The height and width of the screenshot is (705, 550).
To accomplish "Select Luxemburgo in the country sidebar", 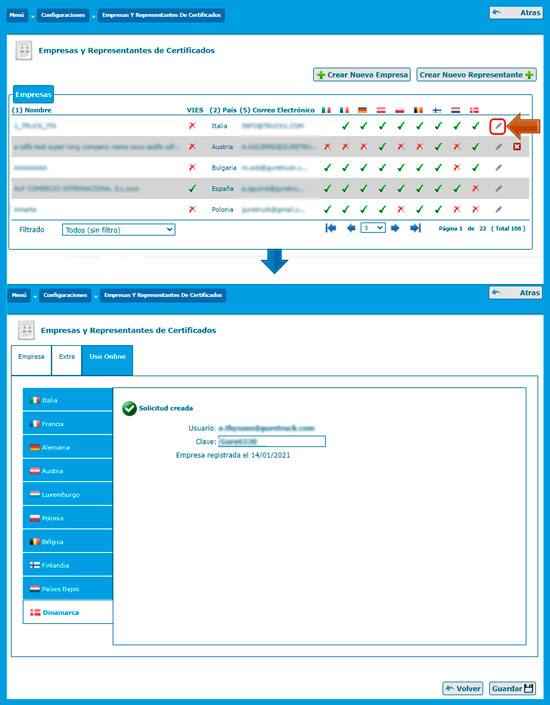I will click(67, 494).
